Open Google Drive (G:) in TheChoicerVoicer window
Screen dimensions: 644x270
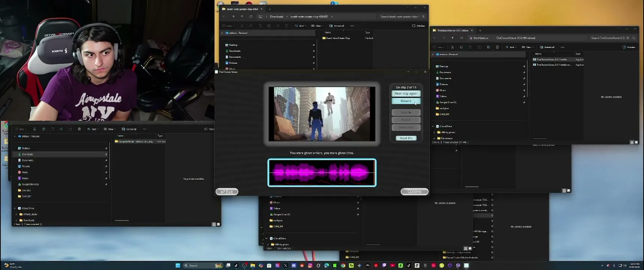448,102
